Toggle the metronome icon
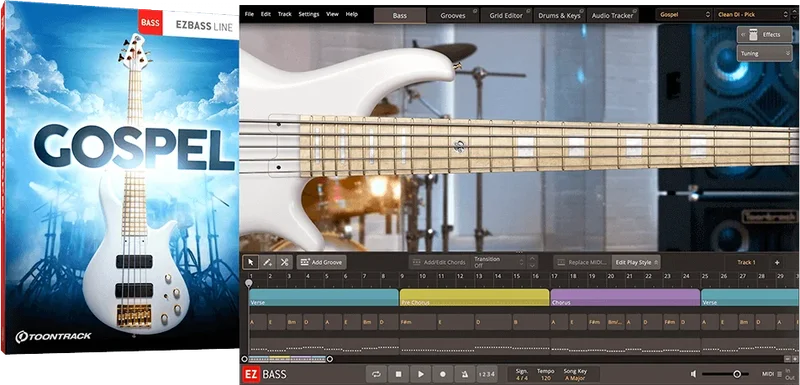 click(465, 374)
